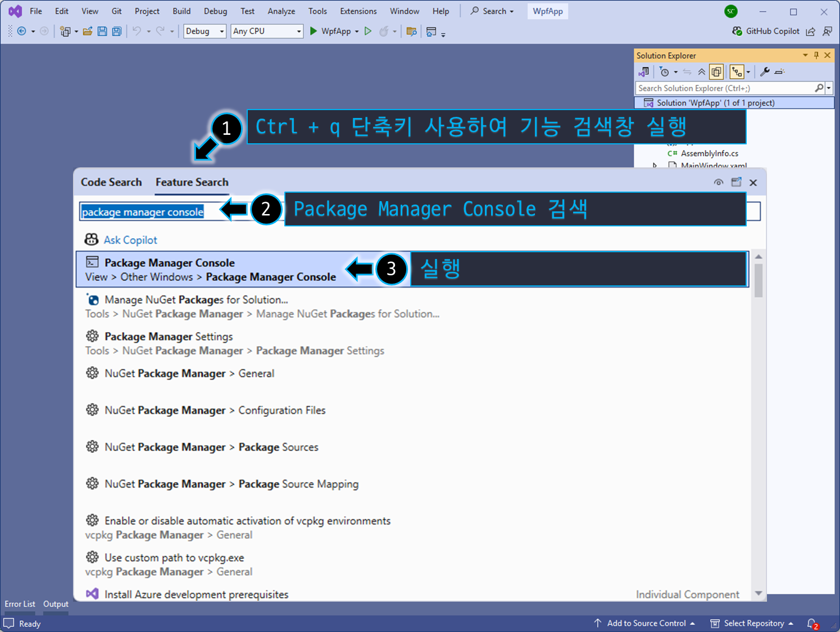The height and width of the screenshot is (632, 840).
Task: Toggle the Solution Explorer auto-hide pin
Action: [816, 56]
